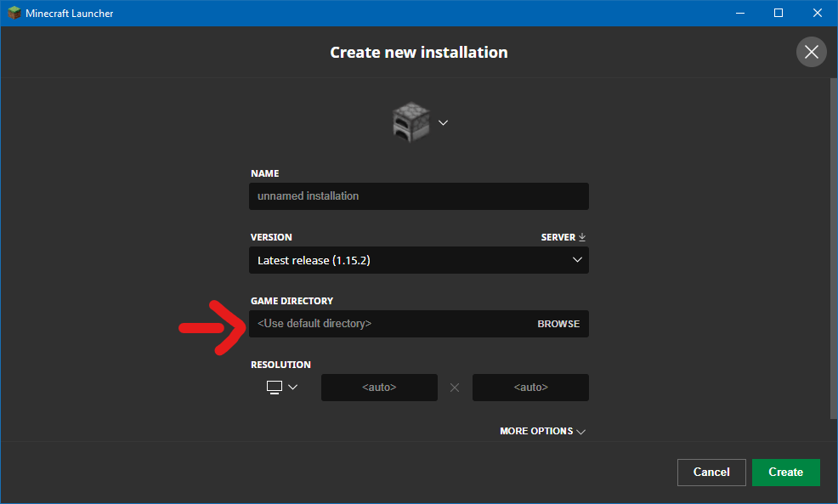
Task: Close the Create new installation dialog
Action: point(812,52)
